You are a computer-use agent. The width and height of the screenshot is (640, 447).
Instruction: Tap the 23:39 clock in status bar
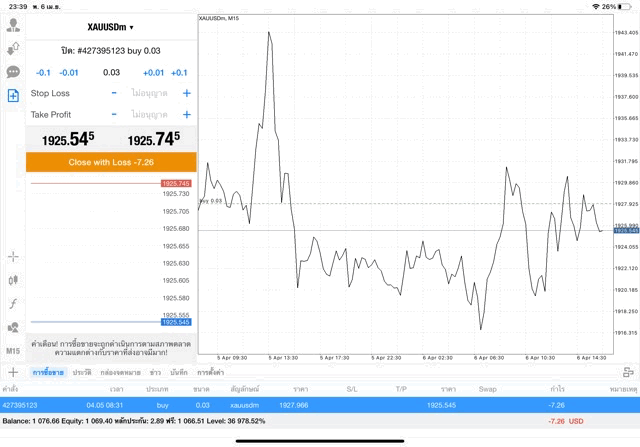coord(18,7)
